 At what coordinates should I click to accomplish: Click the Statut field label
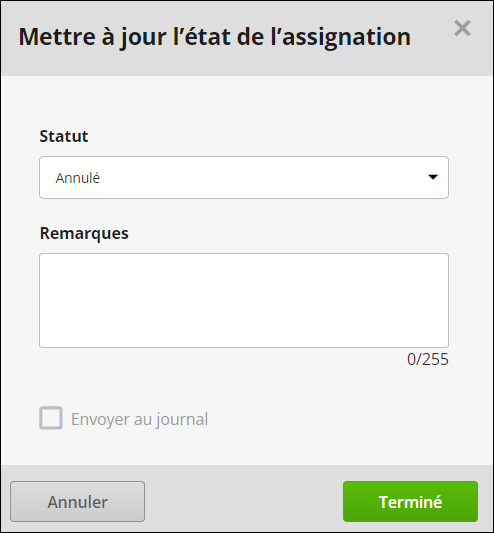pyautogui.click(x=64, y=136)
